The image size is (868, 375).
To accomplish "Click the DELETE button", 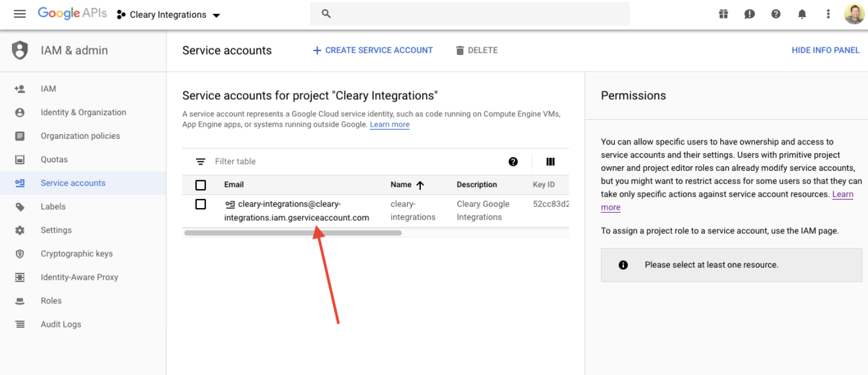I will [476, 50].
